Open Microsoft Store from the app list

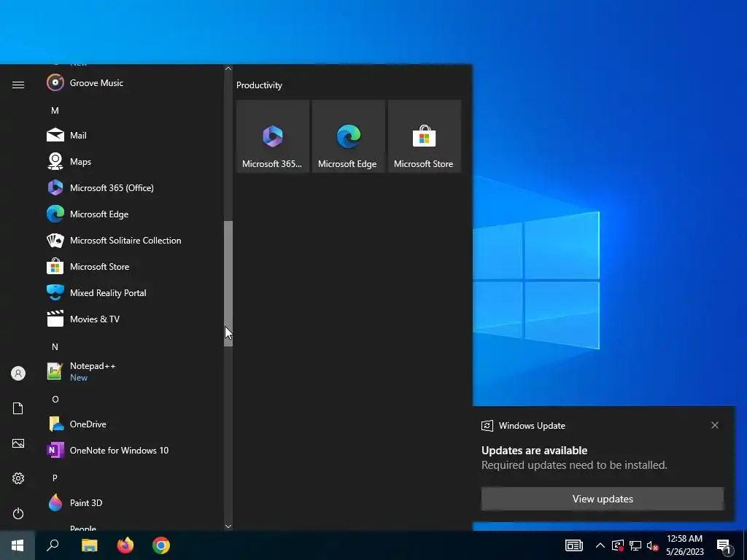click(132, 266)
